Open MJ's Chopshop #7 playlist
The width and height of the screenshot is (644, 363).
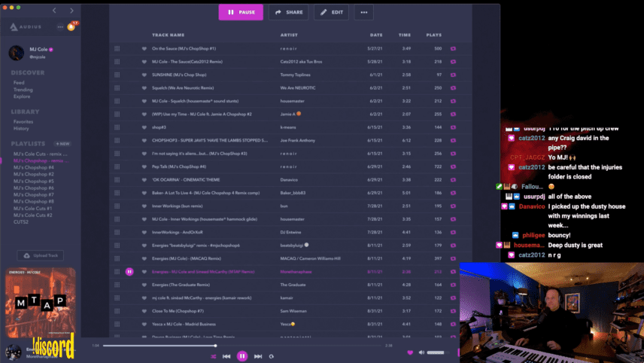pyautogui.click(x=34, y=194)
